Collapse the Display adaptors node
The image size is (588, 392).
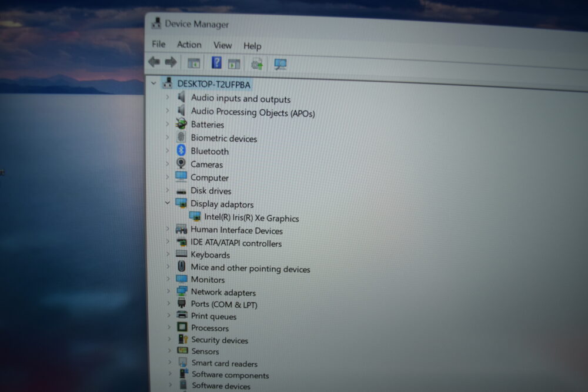tap(167, 203)
